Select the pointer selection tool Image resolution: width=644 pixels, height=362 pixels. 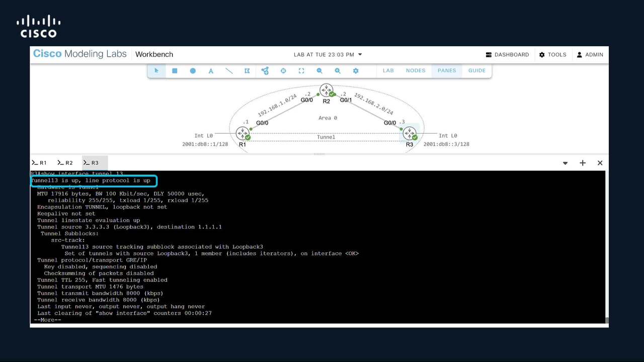point(156,71)
